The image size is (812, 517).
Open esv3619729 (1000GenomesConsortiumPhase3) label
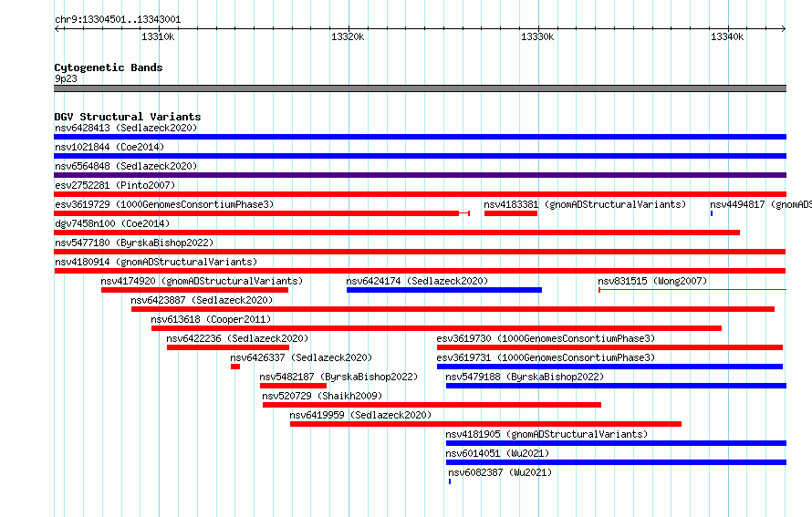[164, 204]
